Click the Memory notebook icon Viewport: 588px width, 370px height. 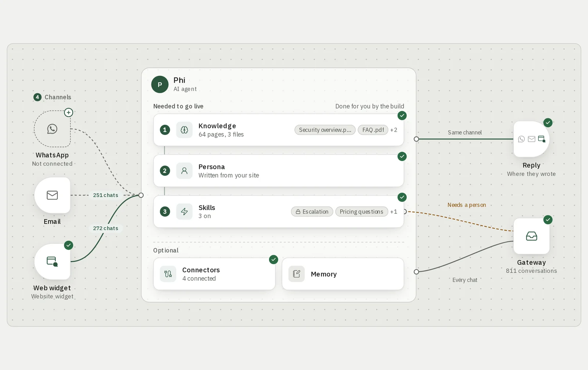297,274
